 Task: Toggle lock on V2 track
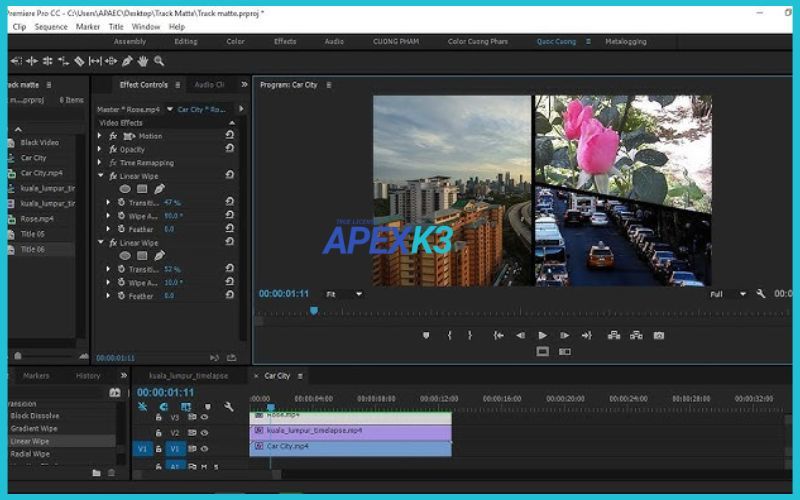[159, 433]
